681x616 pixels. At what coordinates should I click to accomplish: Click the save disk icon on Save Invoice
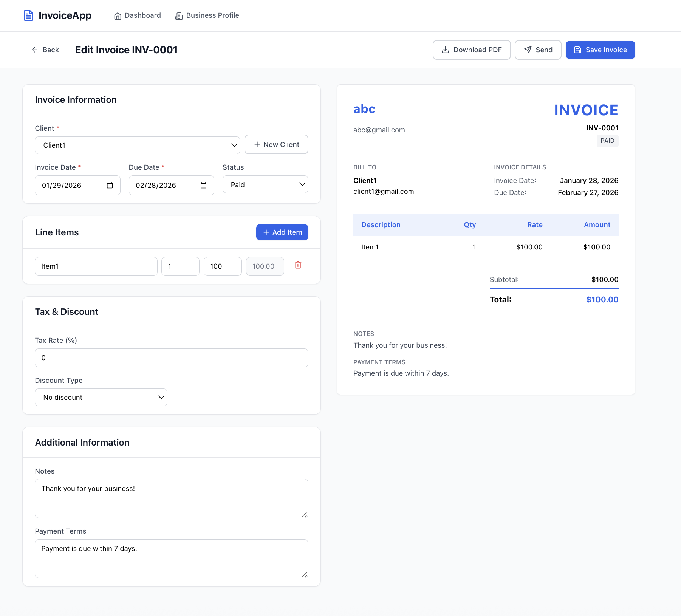(x=577, y=50)
